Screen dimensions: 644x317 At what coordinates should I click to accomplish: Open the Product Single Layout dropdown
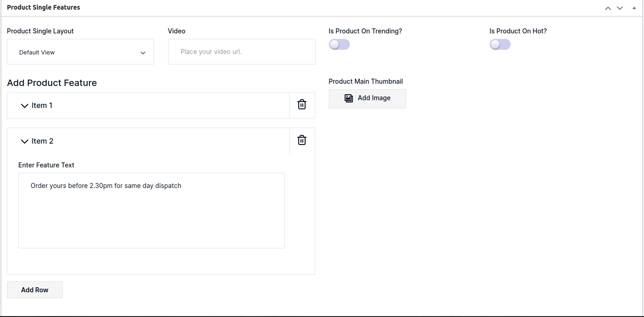80,52
